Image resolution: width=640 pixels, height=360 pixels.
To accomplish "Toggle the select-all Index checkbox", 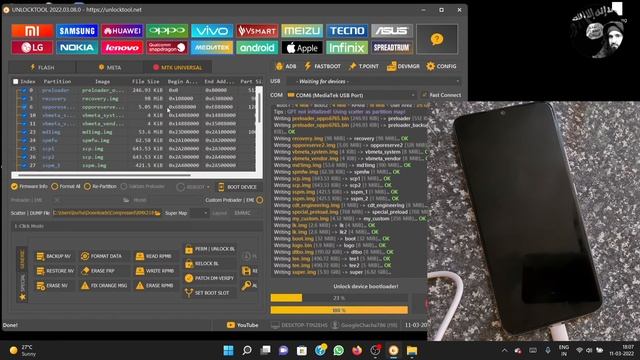I will [16, 82].
